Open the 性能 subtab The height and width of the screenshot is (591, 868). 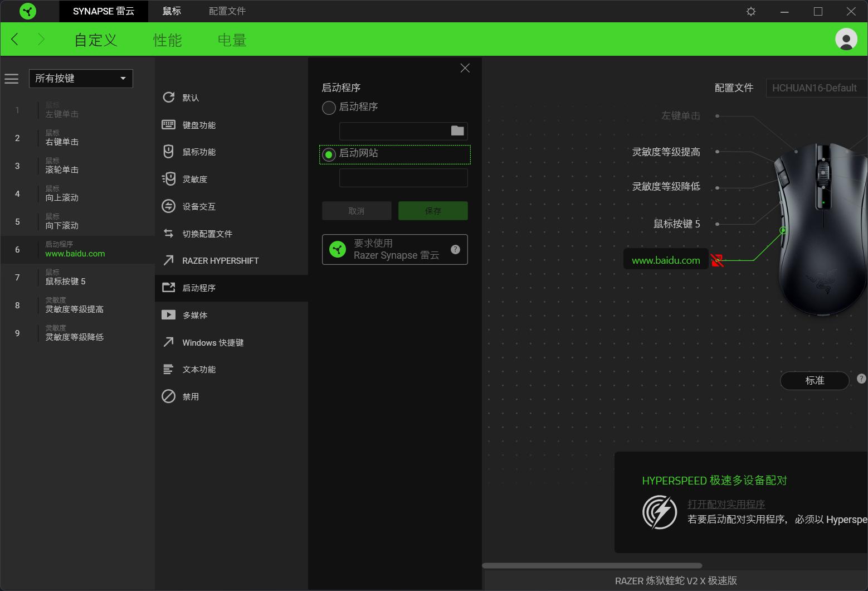[x=168, y=40]
